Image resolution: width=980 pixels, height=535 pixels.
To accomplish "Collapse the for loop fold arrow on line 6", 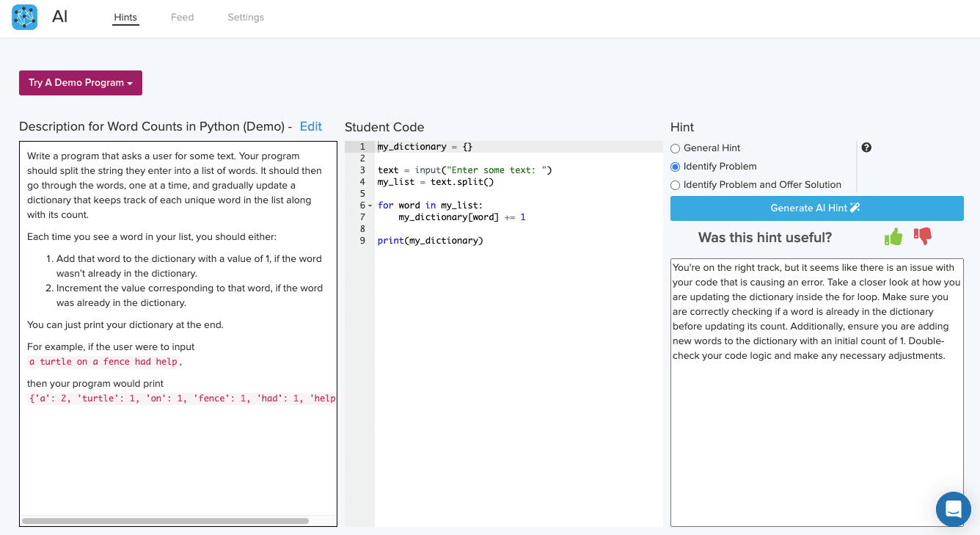I will click(x=370, y=205).
